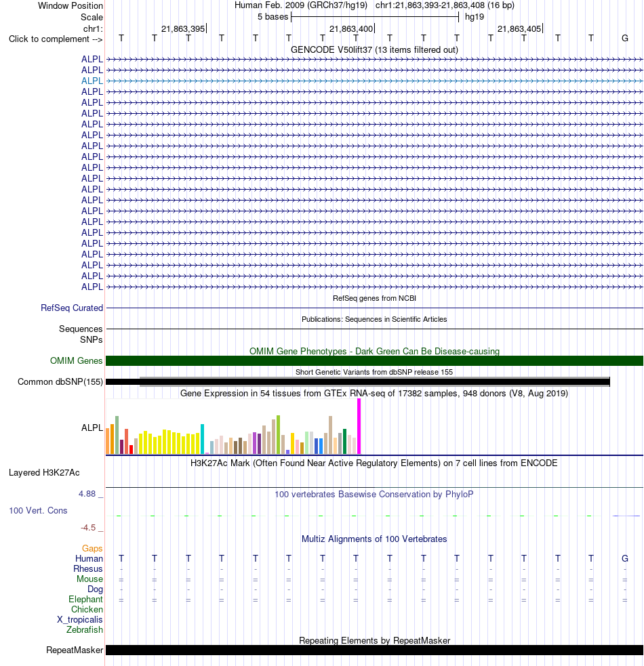
Task: Open the GENCODE V50lift37 track title
Action: pos(374,50)
